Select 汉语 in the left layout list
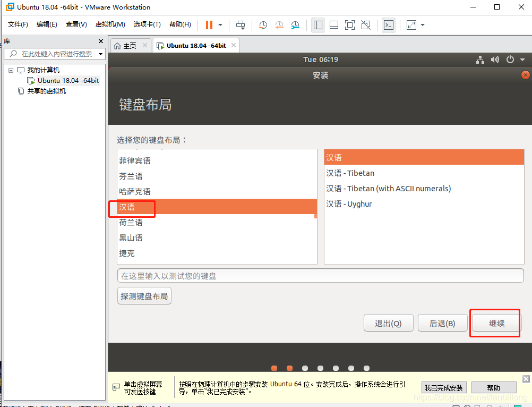532x407 pixels. tap(217, 207)
